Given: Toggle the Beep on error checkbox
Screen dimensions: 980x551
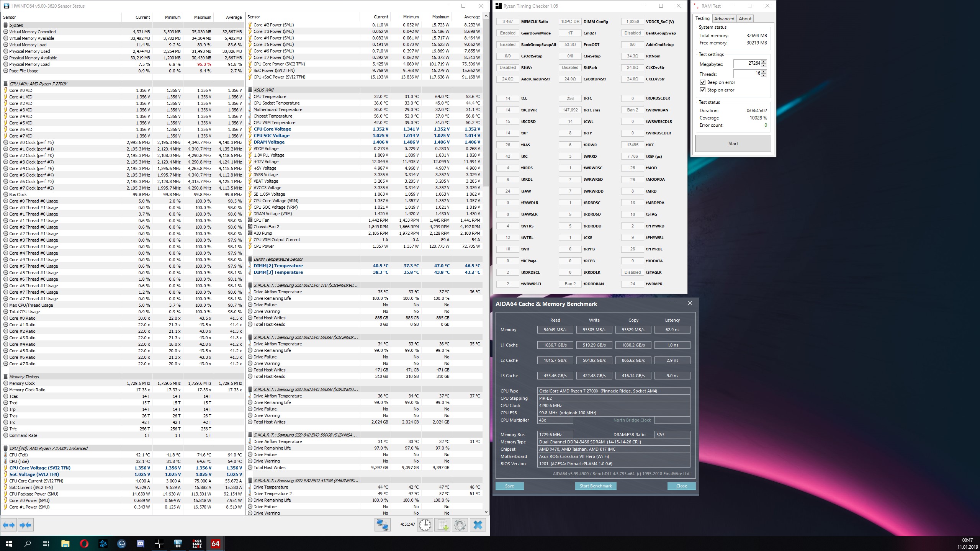Looking at the screenshot, I should click(703, 82).
